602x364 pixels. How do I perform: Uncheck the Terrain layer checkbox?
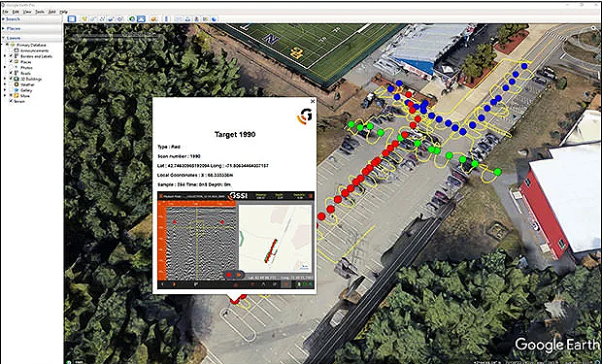(11, 101)
